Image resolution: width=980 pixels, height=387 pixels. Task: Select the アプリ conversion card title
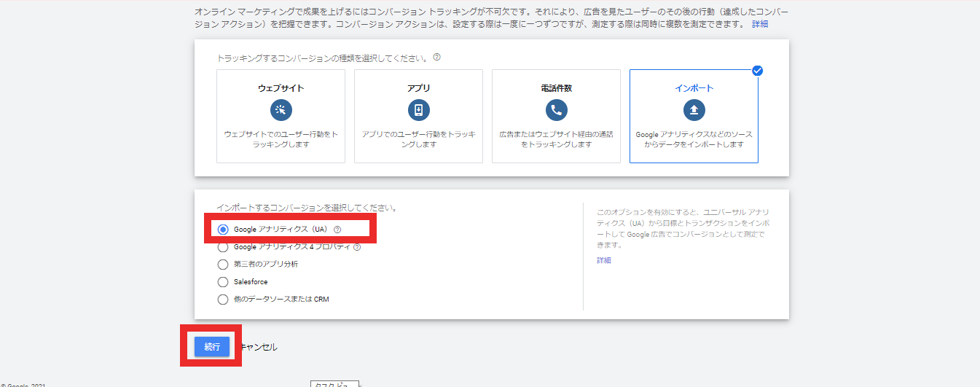[418, 88]
